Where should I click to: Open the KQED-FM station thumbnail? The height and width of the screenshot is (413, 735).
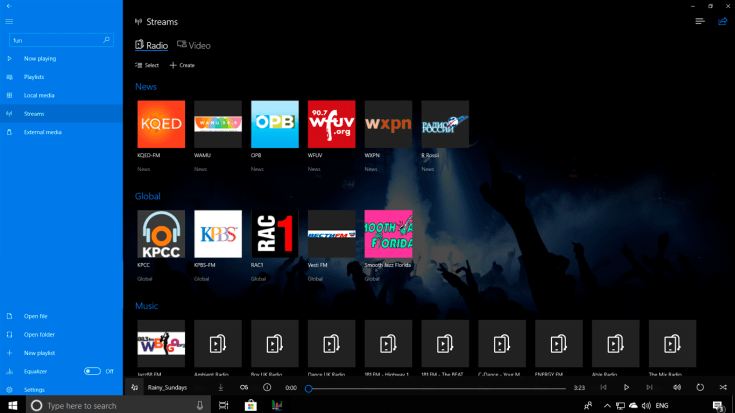tap(161, 124)
